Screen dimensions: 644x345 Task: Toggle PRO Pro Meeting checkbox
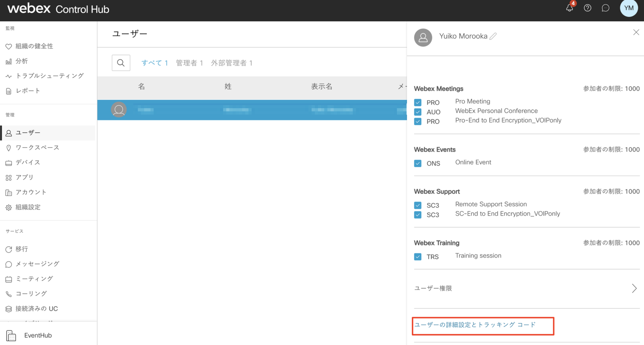(x=418, y=102)
